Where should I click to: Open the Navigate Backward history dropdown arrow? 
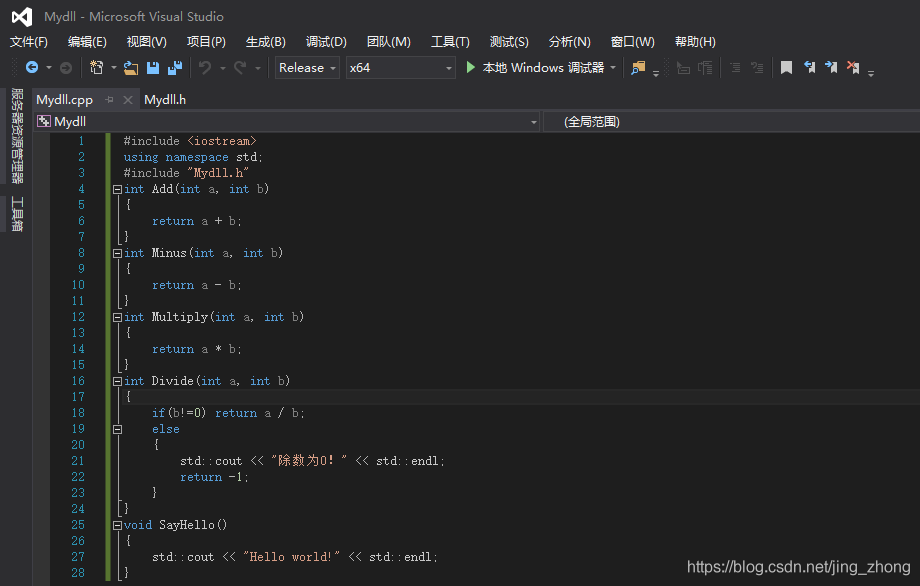(x=49, y=68)
